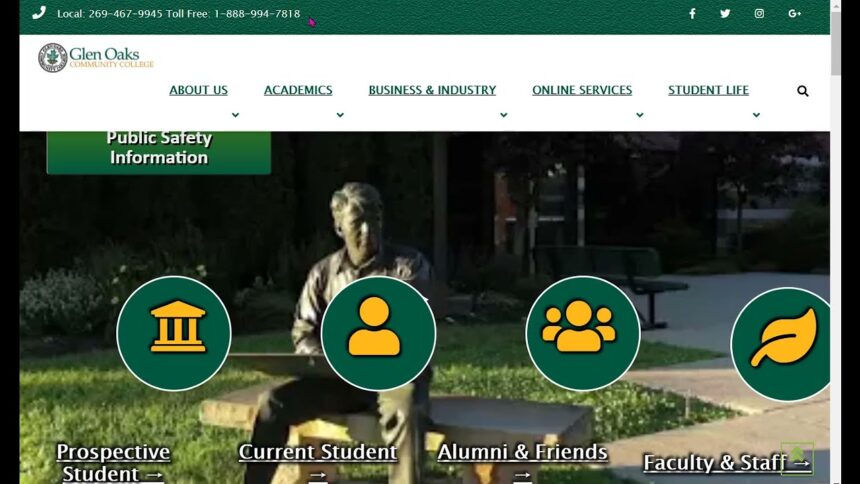Click the Faculty & Staff leaf icon
Viewport: 860px width, 484px height.
coord(781,343)
